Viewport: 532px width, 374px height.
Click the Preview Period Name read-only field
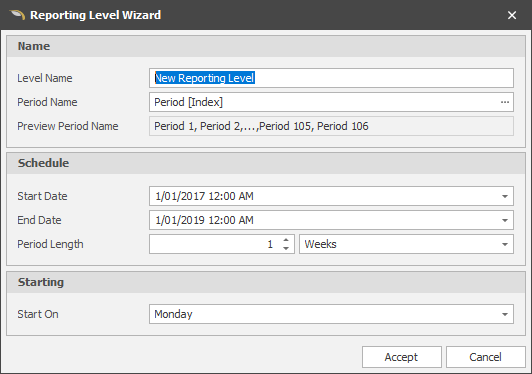point(331,126)
